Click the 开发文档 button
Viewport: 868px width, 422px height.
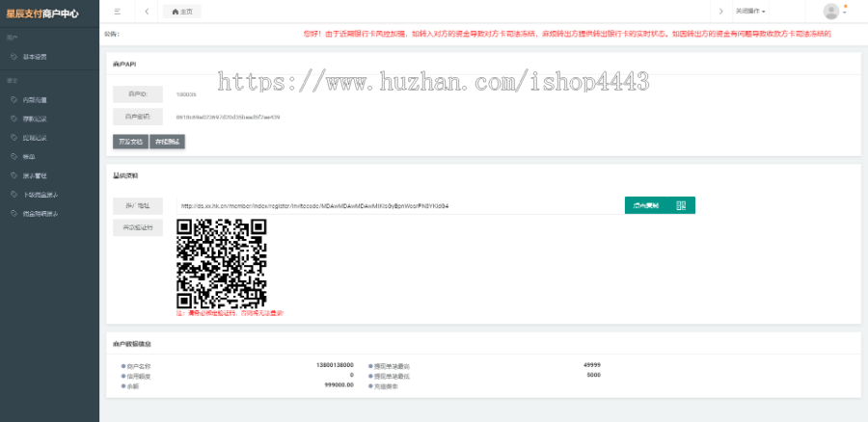click(130, 142)
